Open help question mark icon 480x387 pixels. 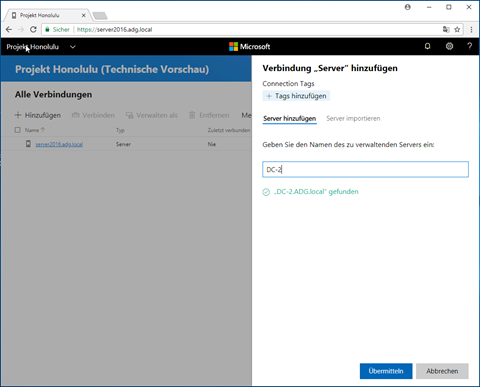(x=470, y=46)
